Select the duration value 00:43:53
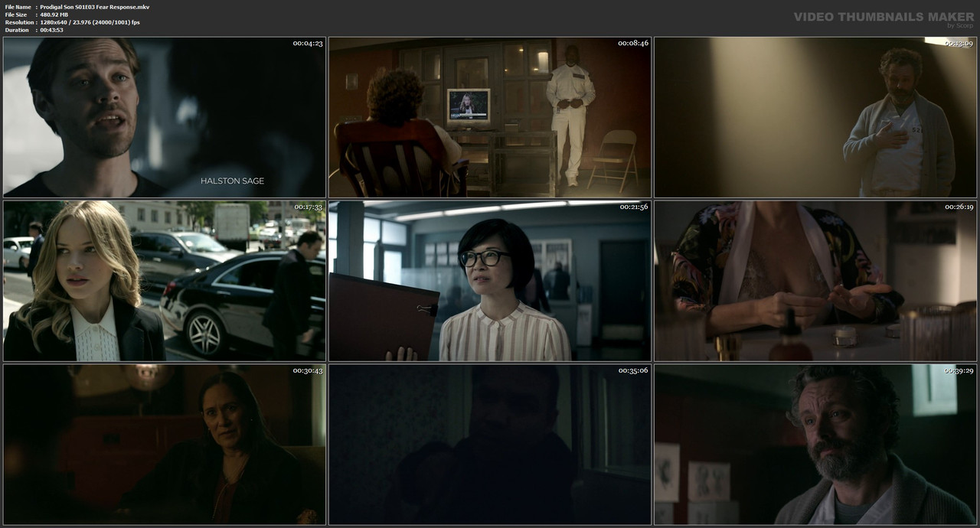Image resolution: width=980 pixels, height=528 pixels. coord(51,30)
